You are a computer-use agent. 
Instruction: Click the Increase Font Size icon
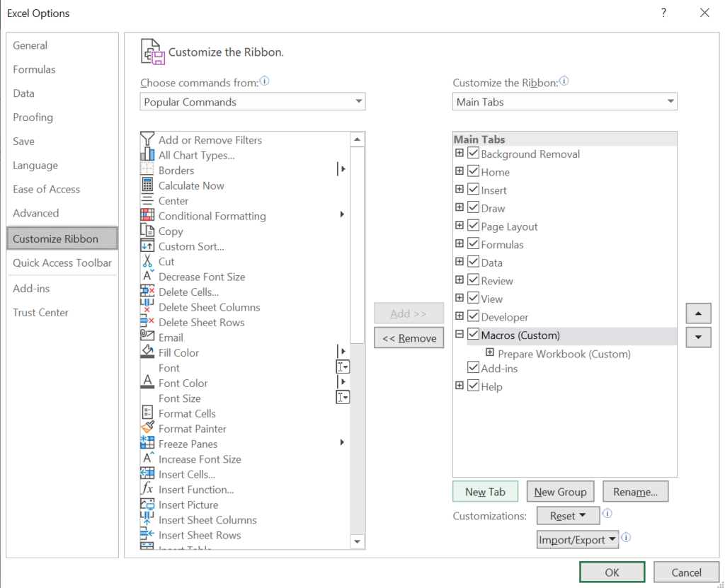point(147,459)
